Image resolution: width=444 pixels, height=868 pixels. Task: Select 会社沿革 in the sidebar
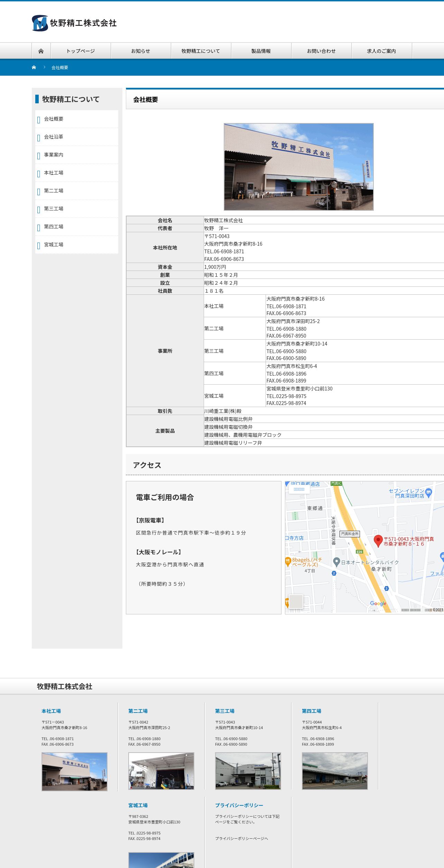click(77, 137)
